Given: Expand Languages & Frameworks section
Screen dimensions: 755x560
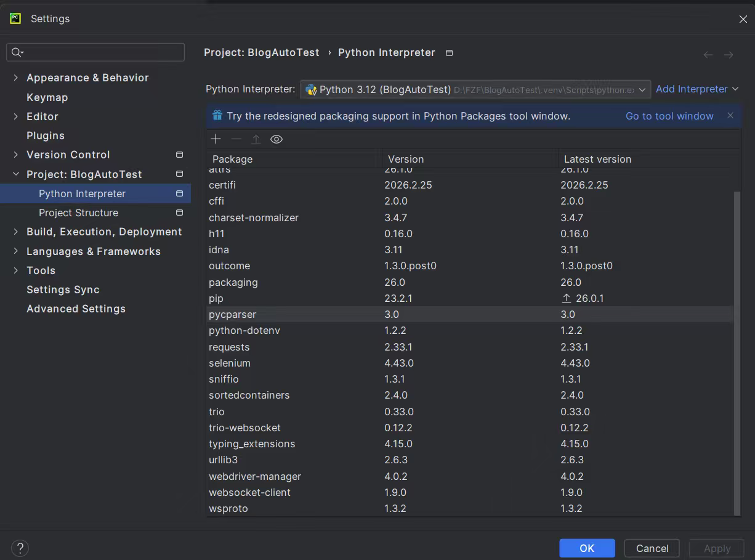Looking at the screenshot, I should coord(16,251).
